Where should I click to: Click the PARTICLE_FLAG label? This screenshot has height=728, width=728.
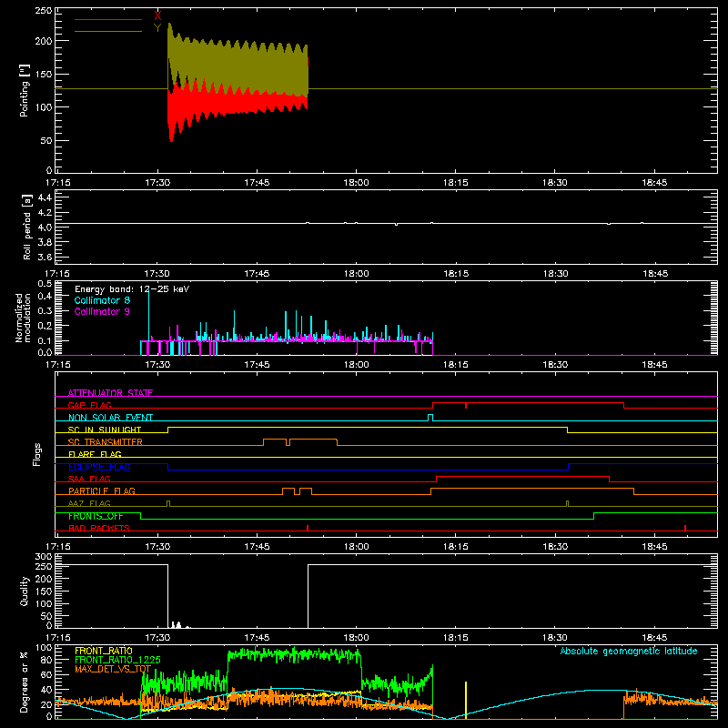[x=102, y=490]
